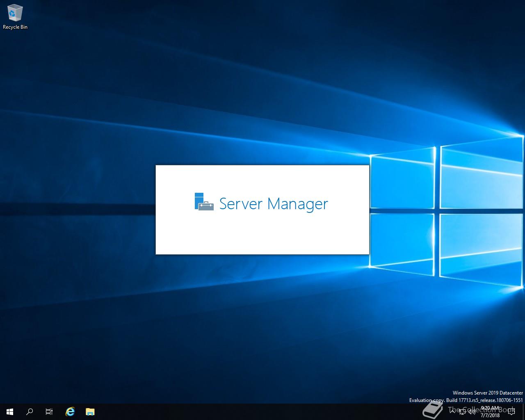Viewport: 525px width, 420px height.
Task: Open Task View on the taskbar
Action: point(49,412)
